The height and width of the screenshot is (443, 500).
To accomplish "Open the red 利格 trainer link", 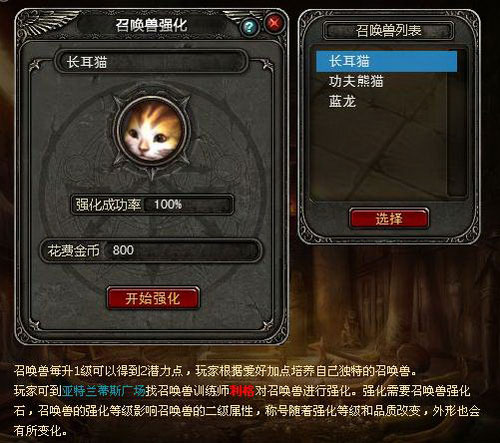I will click(x=242, y=391).
